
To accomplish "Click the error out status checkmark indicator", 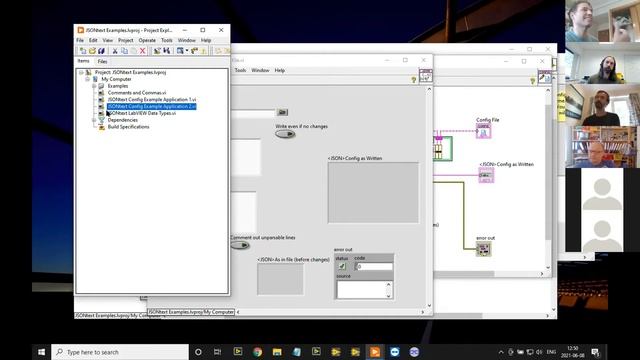I will click(x=342, y=267).
